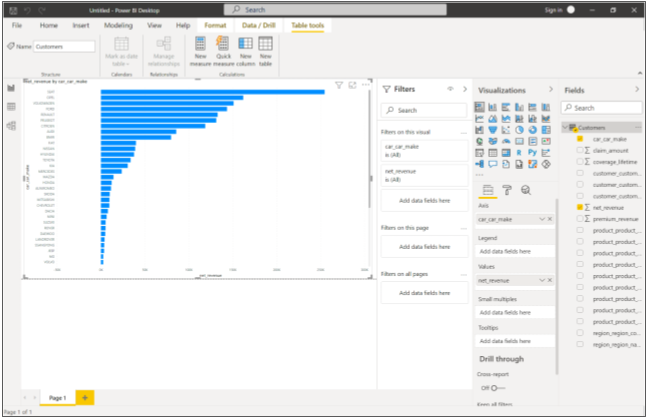This screenshot has width=648, height=419.
Task: Check the region_region_na field
Action: point(580,344)
